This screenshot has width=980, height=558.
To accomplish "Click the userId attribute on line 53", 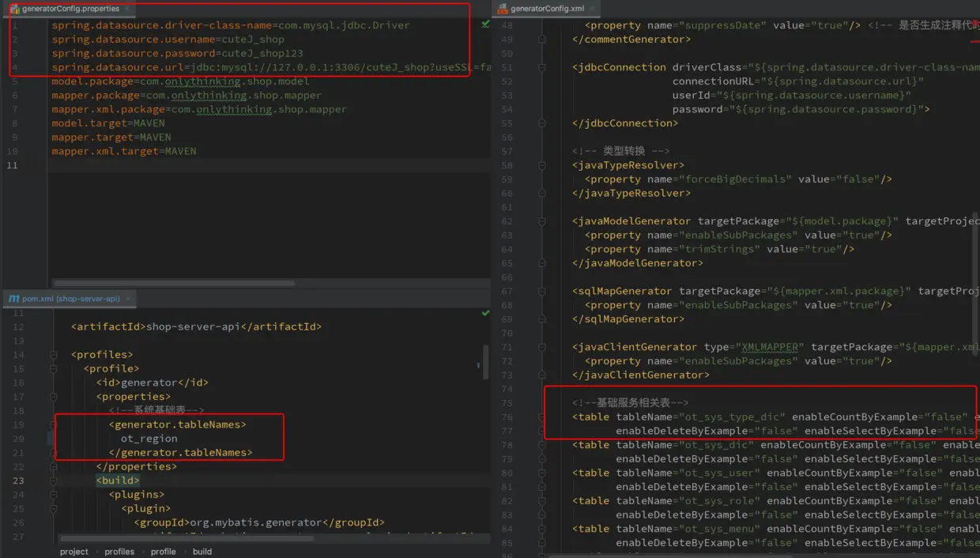I will (792, 95).
